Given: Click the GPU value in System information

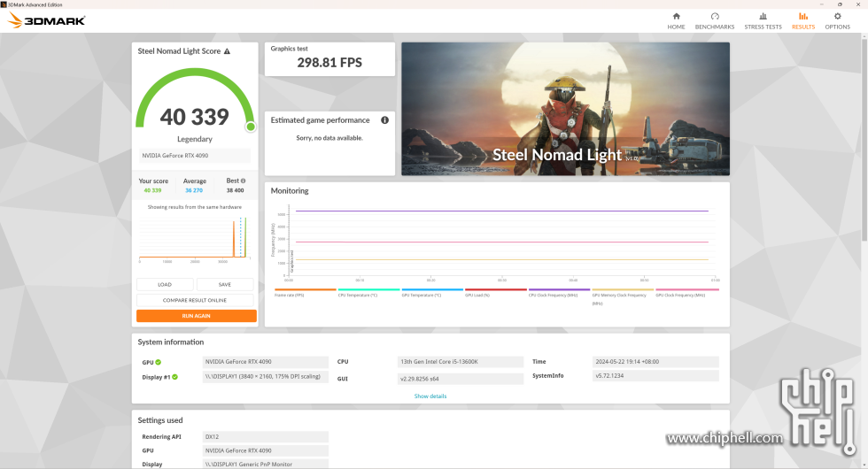Looking at the screenshot, I should (266, 362).
